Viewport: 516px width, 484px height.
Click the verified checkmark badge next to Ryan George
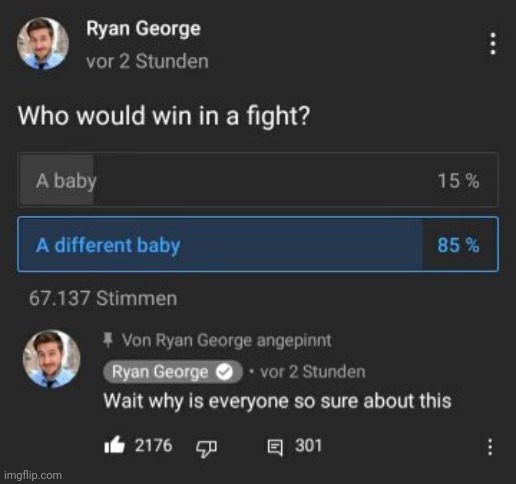coord(224,372)
